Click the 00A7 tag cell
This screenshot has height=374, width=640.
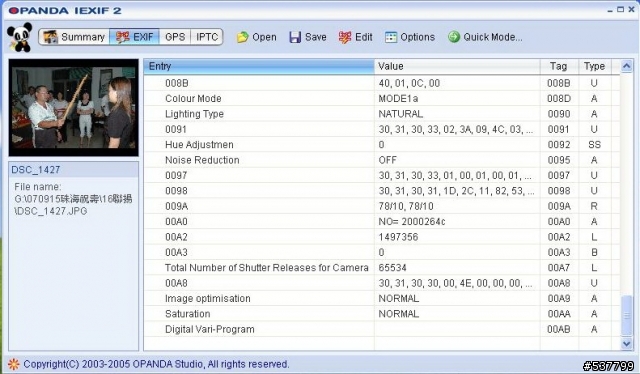tap(559, 268)
